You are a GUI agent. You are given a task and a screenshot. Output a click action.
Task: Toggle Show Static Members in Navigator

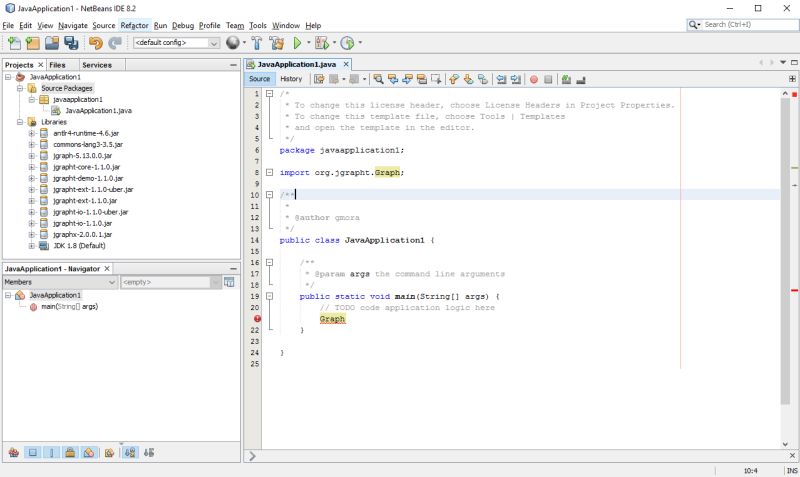[52, 453]
